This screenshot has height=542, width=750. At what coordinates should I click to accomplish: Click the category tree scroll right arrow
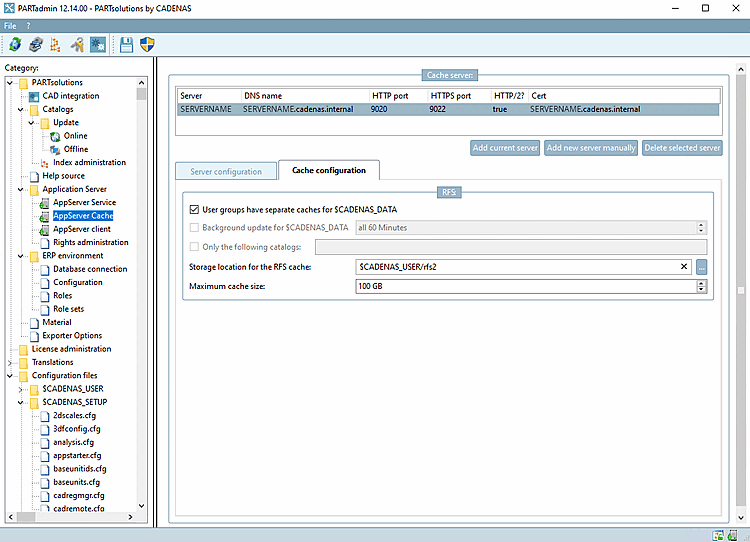pos(130,517)
